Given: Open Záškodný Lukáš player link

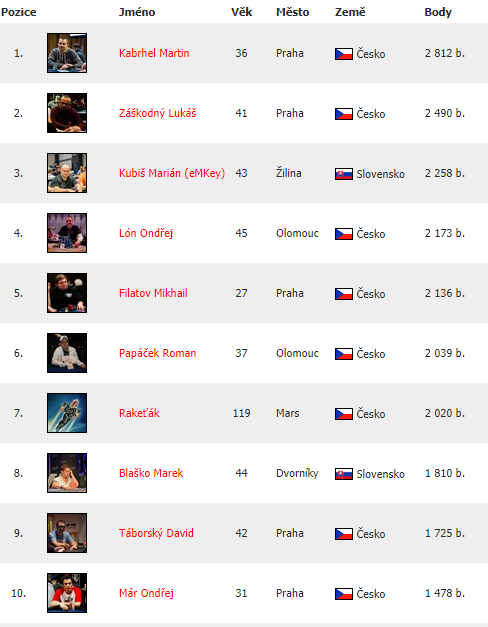Looking at the screenshot, I should click(158, 114).
